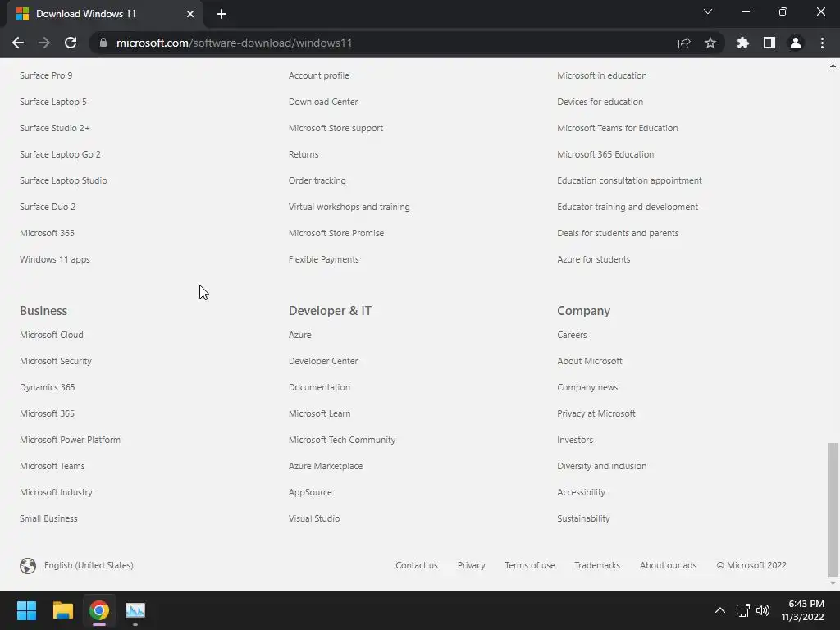
Task: Open Surface Laptop Studio link
Action: tap(63, 180)
